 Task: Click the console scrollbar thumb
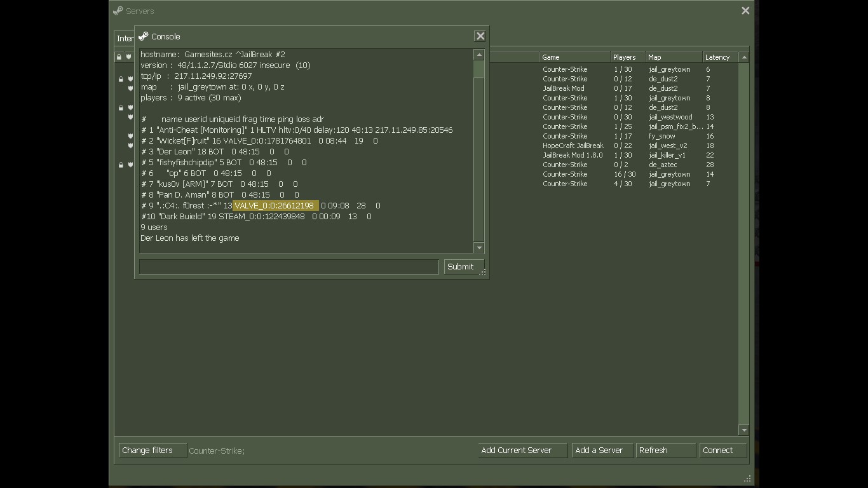[x=479, y=69]
